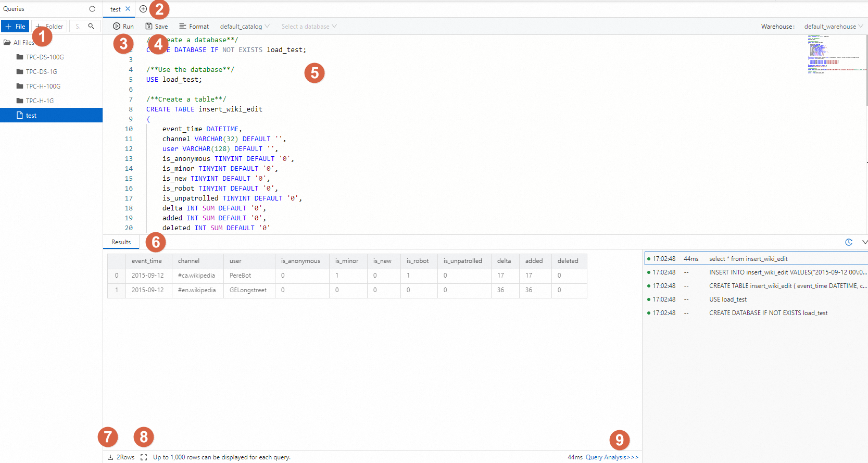
Task: Toggle fullscreen for results table
Action: [144, 457]
